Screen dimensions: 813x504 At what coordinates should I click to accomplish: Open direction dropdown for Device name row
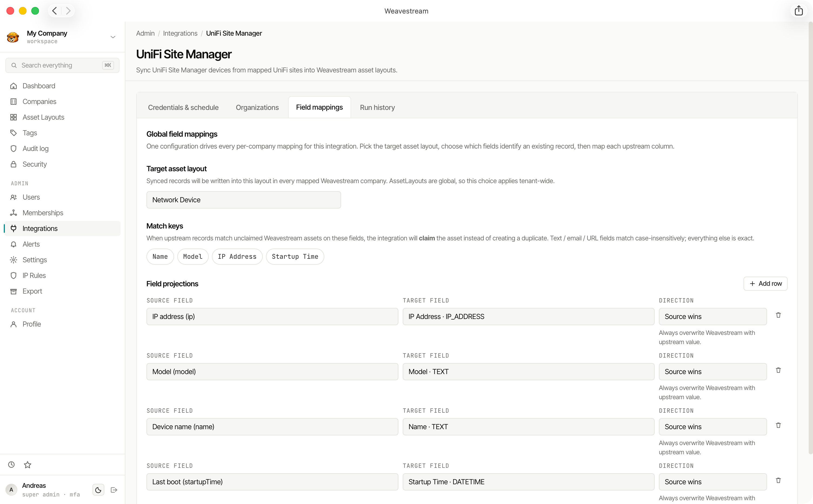pos(713,427)
